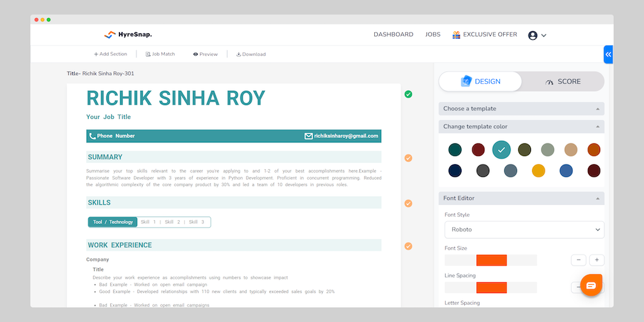Open the Job Match tool

click(160, 54)
